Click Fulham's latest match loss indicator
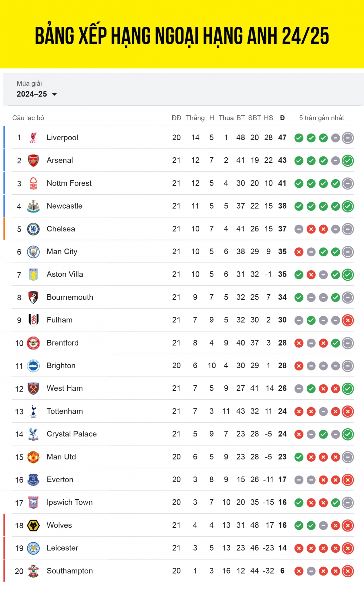Screen dimensions: 364x590 point(348,320)
